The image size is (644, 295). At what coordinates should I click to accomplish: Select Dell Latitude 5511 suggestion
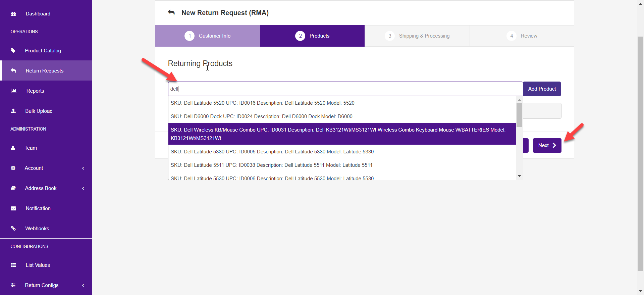[342, 165]
